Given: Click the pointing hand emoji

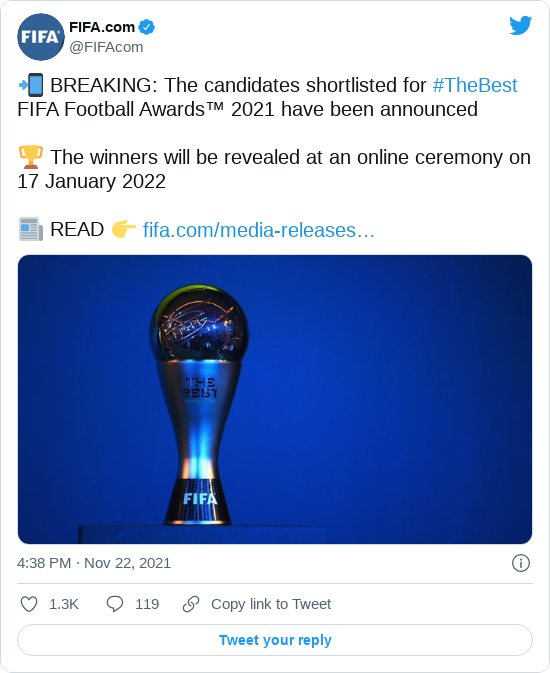Looking at the screenshot, I should tap(124, 229).
